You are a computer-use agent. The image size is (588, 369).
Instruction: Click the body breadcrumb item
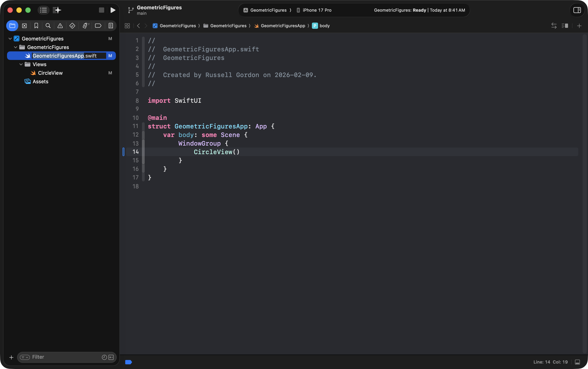tap(324, 26)
